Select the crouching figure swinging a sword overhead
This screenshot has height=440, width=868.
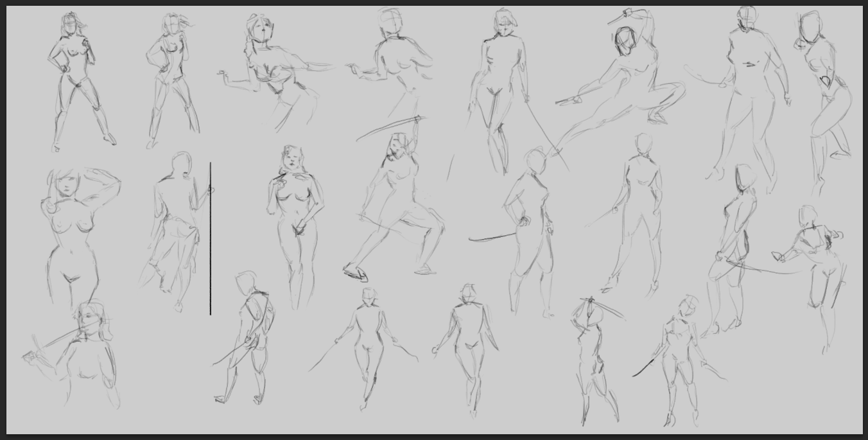[395, 200]
